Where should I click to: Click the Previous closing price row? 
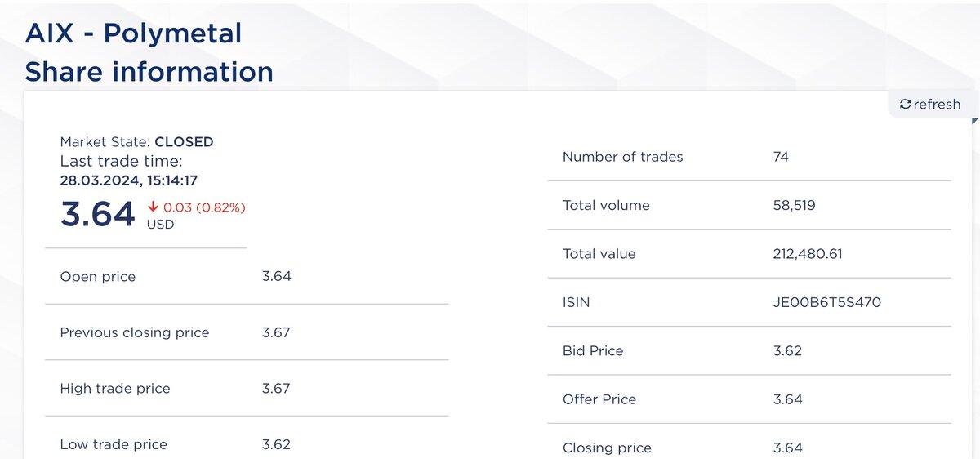click(x=247, y=332)
